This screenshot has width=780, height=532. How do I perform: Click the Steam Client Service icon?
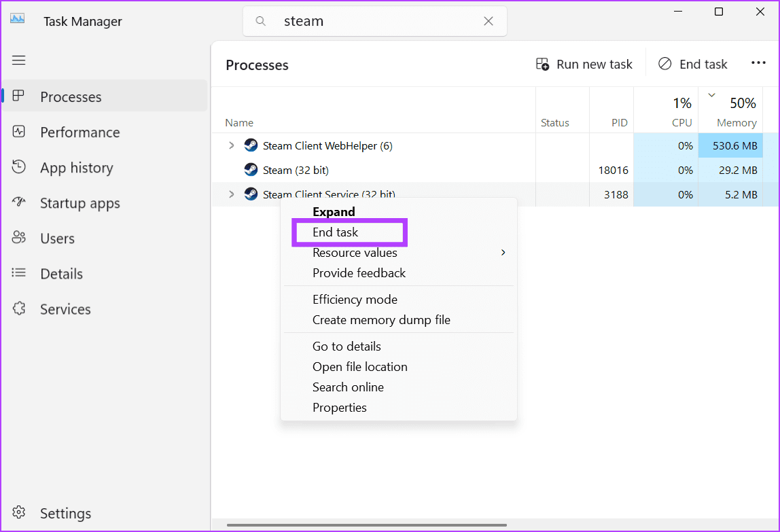point(251,194)
